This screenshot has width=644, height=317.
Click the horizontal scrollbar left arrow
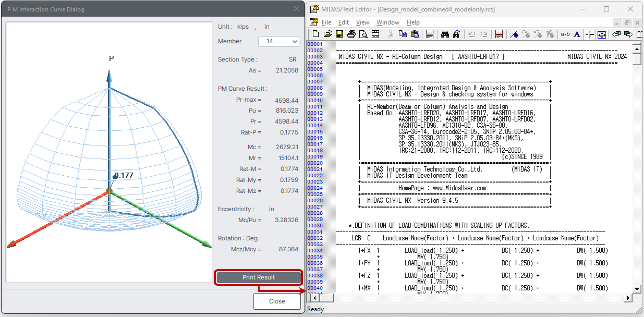[314, 298]
